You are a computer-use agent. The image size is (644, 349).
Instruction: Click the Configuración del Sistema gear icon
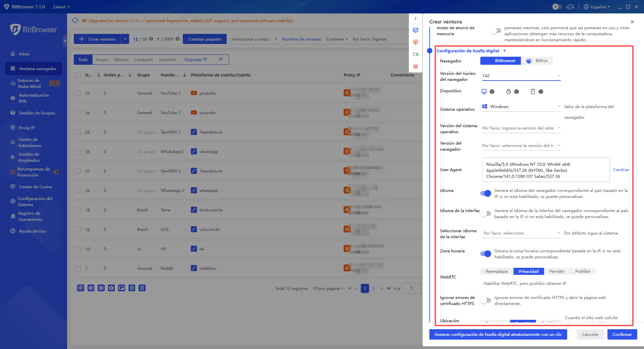pyautogui.click(x=13, y=201)
